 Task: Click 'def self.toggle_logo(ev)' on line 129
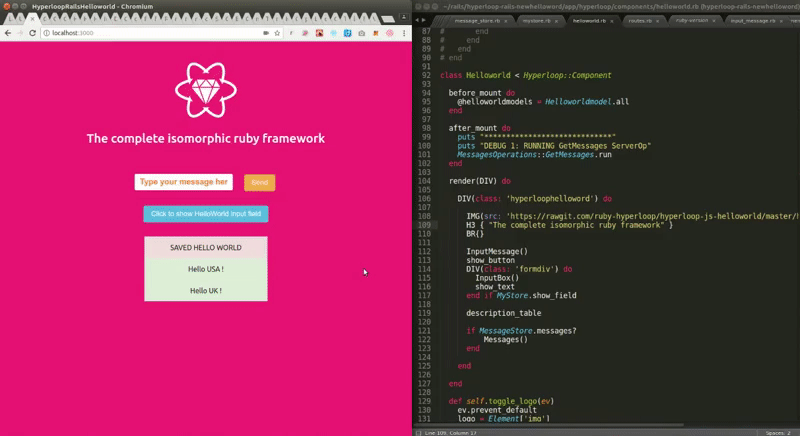tap(501, 401)
